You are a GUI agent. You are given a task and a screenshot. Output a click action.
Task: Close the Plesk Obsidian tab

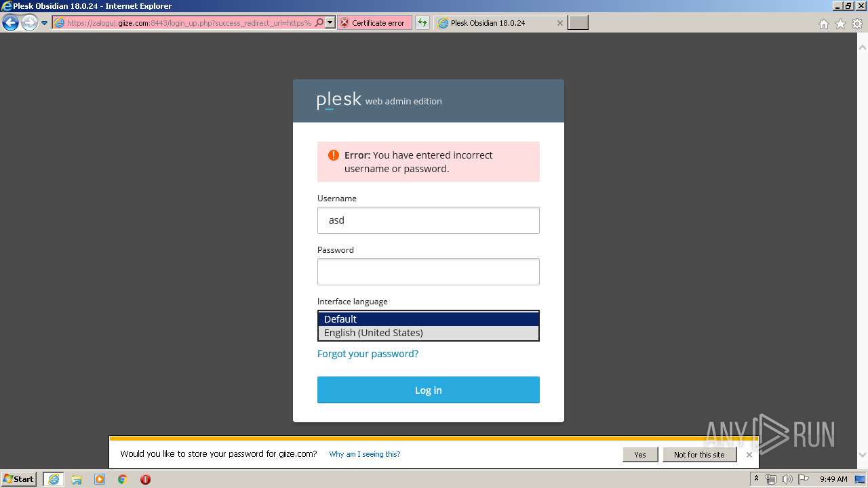click(x=560, y=23)
